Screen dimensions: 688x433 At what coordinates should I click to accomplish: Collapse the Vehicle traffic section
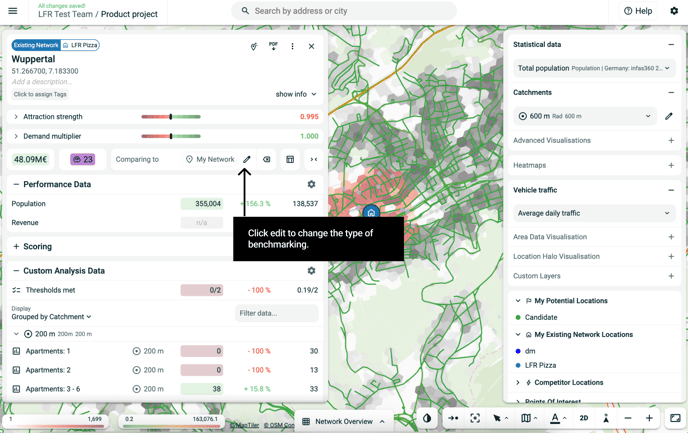point(670,190)
